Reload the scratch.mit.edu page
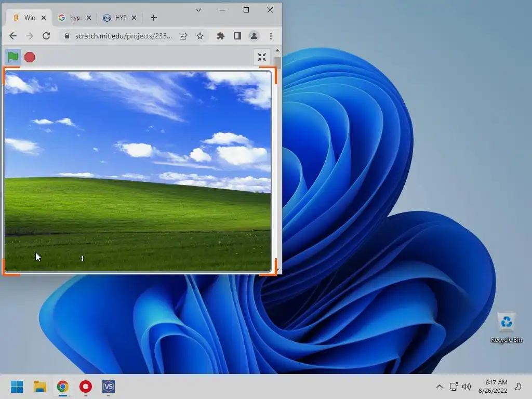This screenshot has height=399, width=532. tap(46, 36)
